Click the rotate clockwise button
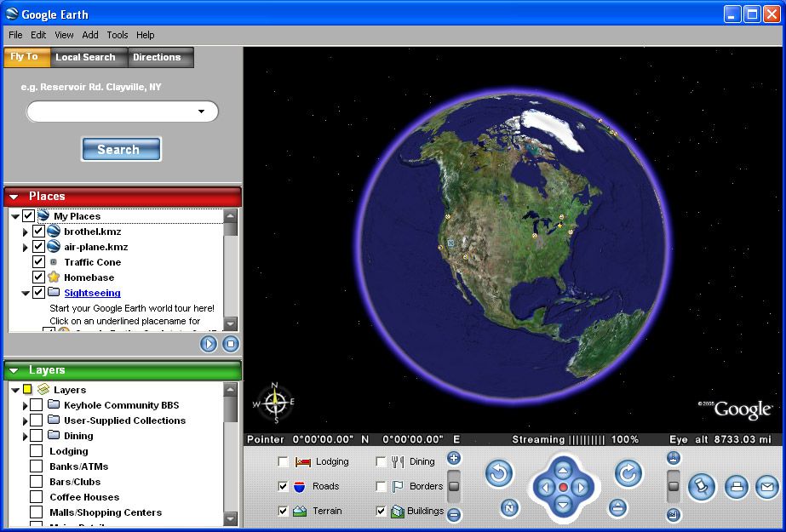 click(628, 473)
